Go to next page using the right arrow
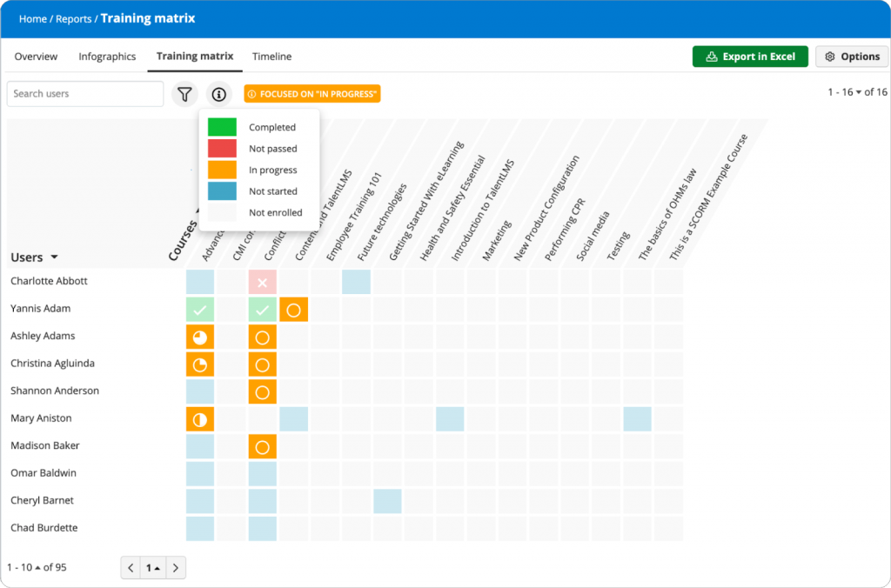This screenshot has height=588, width=891. pyautogui.click(x=176, y=567)
